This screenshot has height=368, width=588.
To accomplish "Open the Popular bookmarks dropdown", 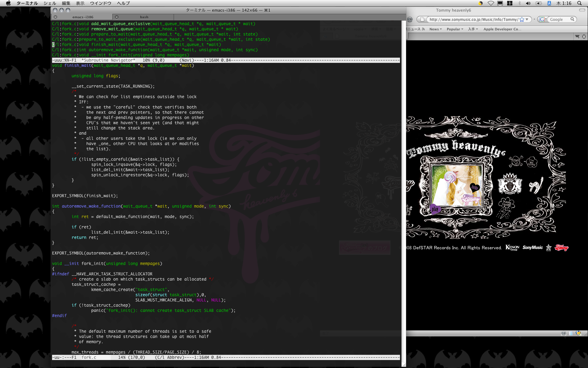I will tap(455, 29).
